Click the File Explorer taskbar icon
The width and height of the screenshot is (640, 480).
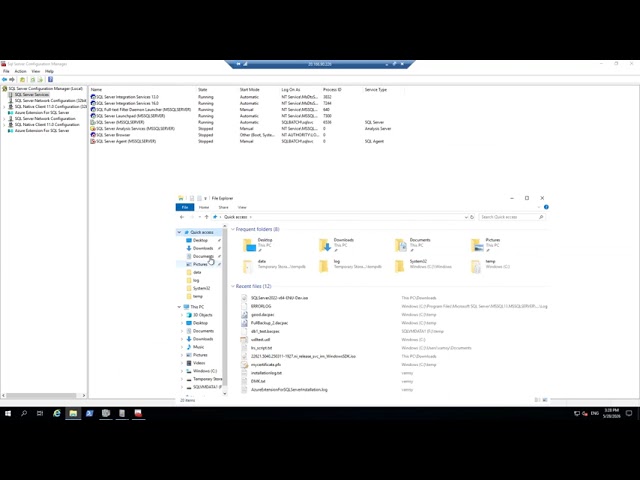[73, 413]
